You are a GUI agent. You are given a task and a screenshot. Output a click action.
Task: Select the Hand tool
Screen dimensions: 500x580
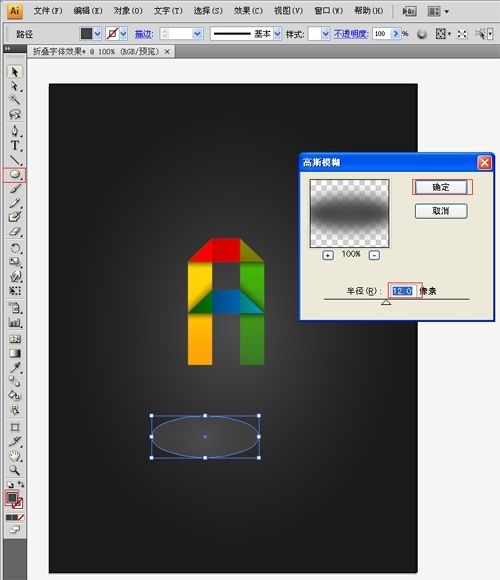14,456
